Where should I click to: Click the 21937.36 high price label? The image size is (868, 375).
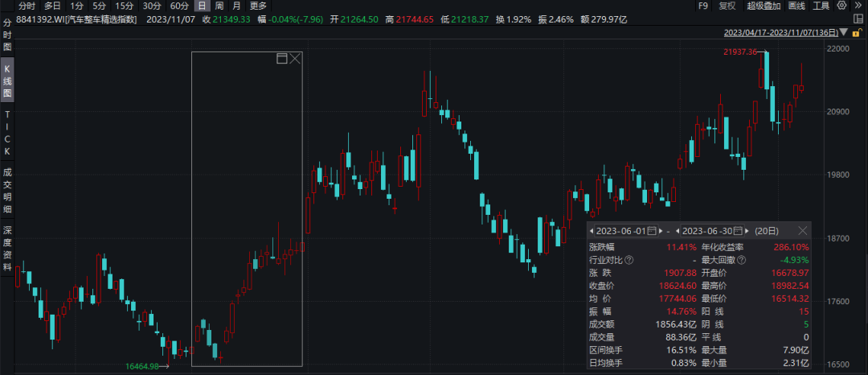coord(741,52)
